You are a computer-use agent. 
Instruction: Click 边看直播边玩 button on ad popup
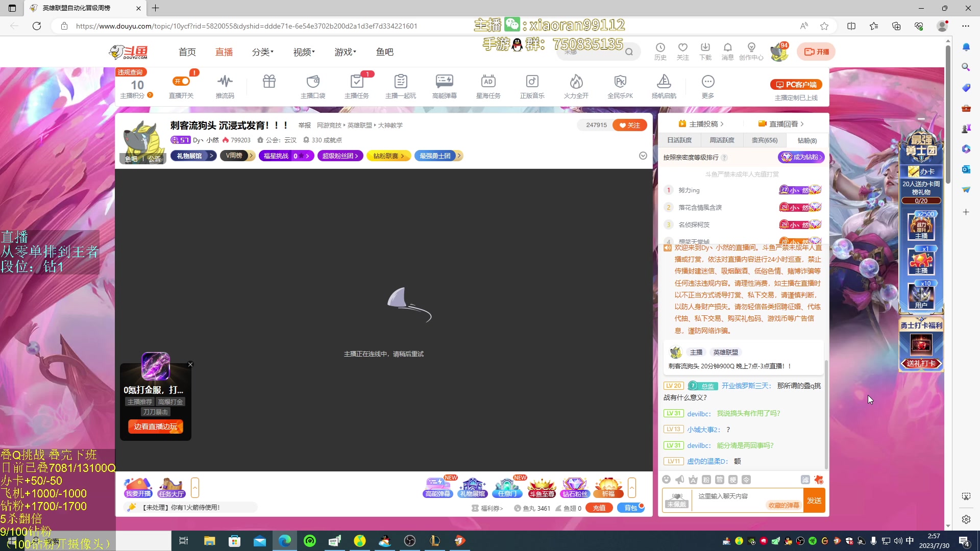(x=156, y=427)
